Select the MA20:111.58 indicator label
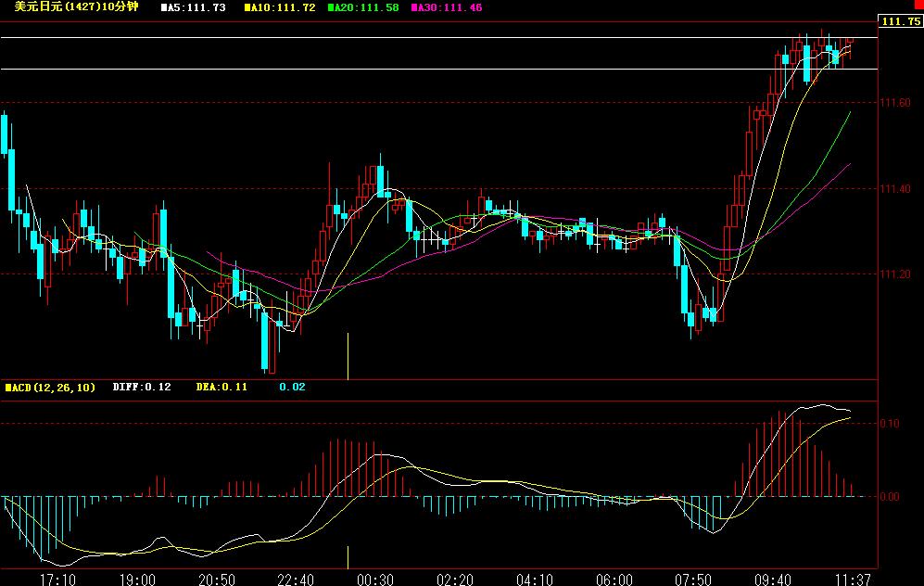Image resolution: width=924 pixels, height=586 pixels. coord(363,7)
